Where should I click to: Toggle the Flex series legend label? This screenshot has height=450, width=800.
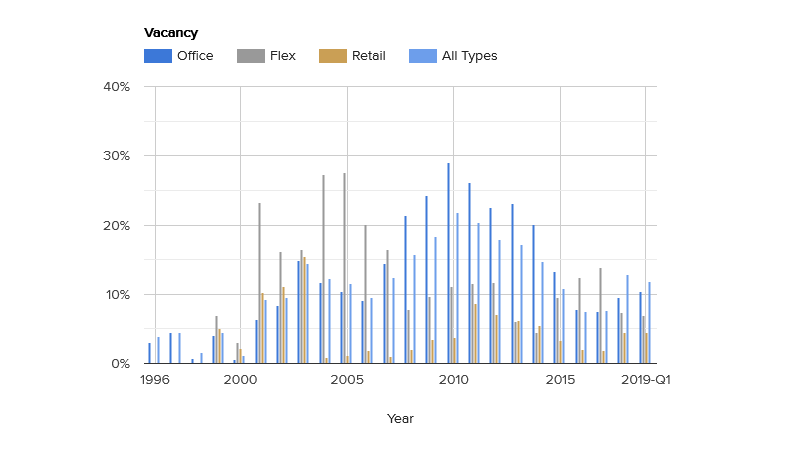(283, 56)
